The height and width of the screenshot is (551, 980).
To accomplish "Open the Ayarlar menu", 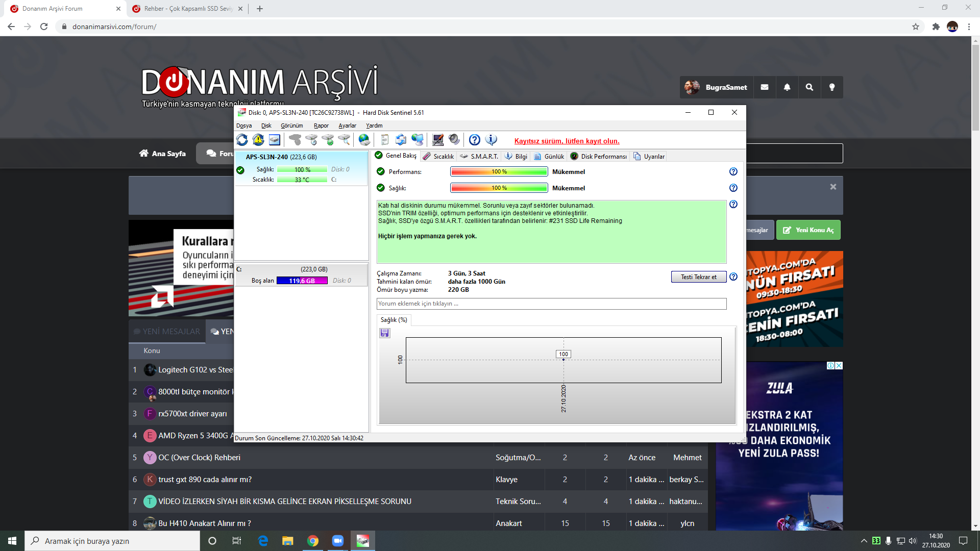I will point(348,126).
